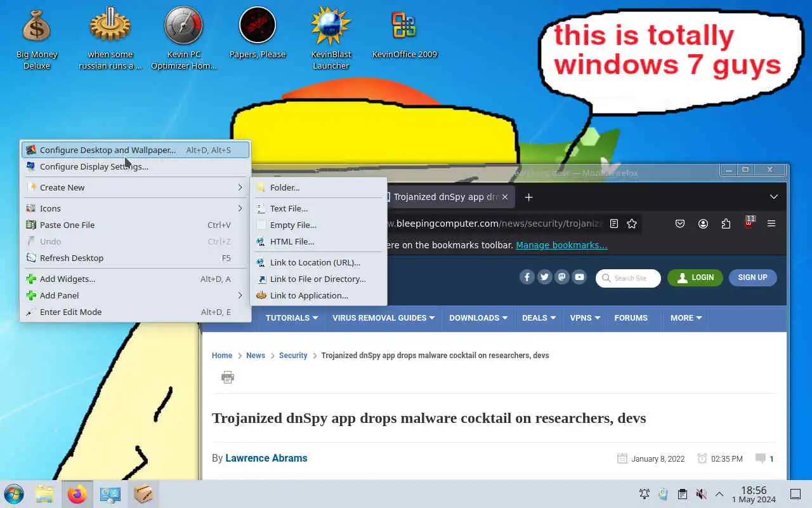Follow the Manage bookmarks link

tap(561, 245)
